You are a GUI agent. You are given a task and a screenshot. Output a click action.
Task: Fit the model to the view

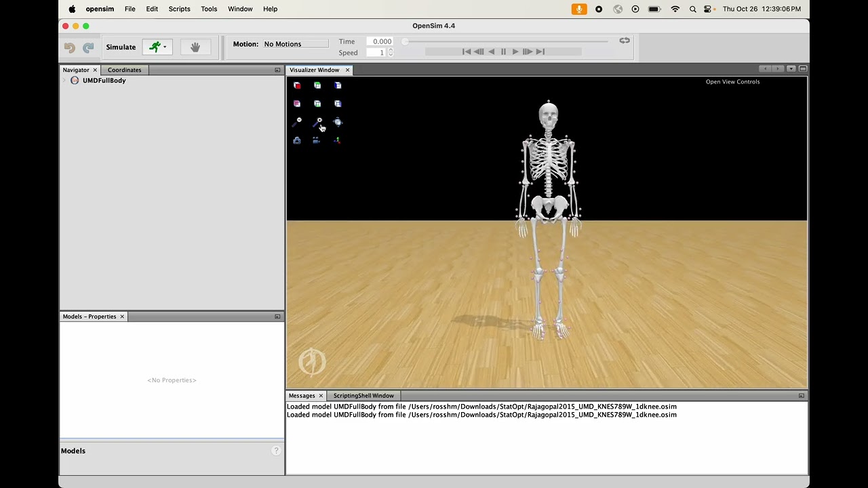[338, 122]
